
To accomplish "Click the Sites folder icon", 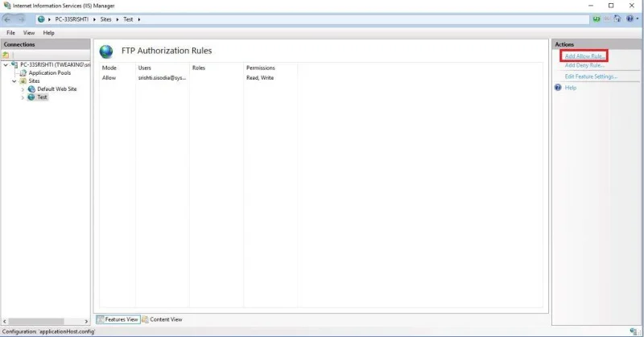I will (23, 81).
